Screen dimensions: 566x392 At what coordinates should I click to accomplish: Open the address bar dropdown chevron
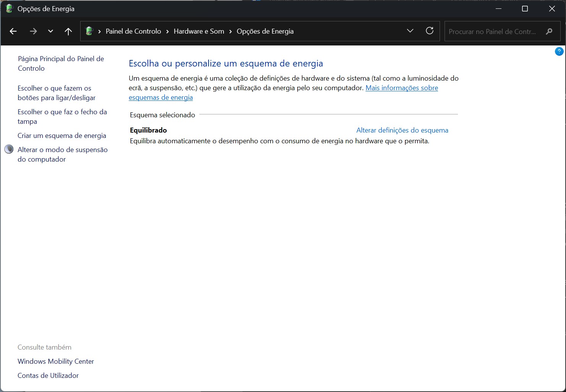pyautogui.click(x=410, y=31)
